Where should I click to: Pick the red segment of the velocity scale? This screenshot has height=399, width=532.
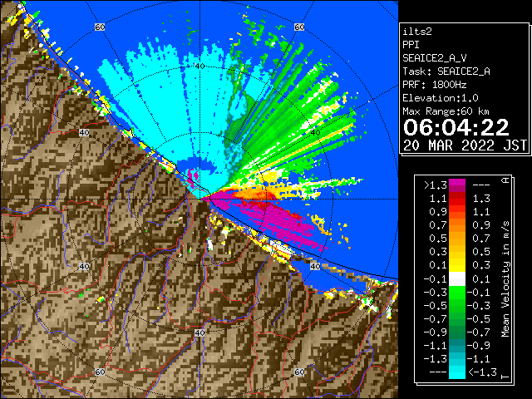(x=457, y=202)
